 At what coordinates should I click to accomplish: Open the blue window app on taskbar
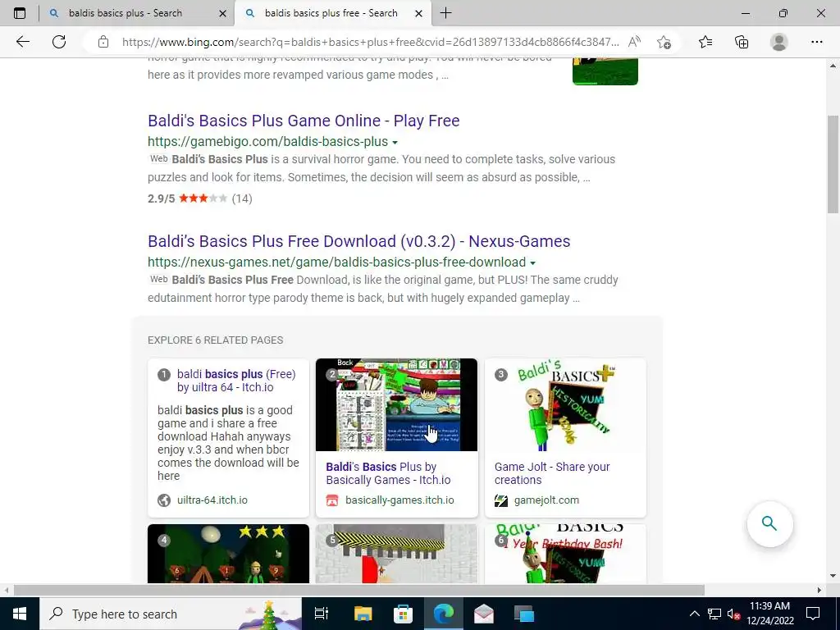[524, 614]
